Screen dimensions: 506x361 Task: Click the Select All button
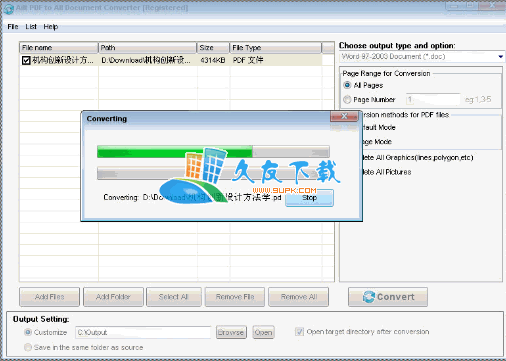point(174,297)
